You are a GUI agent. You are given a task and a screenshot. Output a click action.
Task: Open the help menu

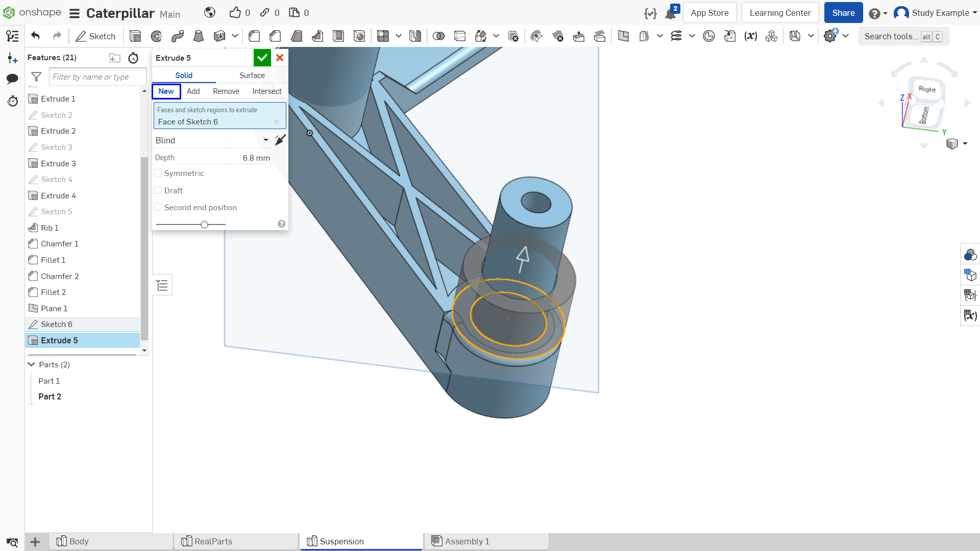pos(878,13)
